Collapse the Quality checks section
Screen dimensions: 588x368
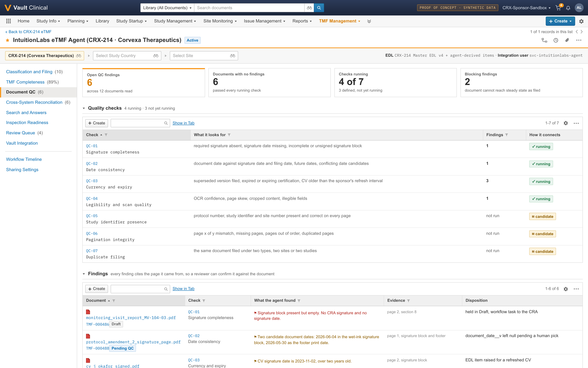[x=84, y=108]
